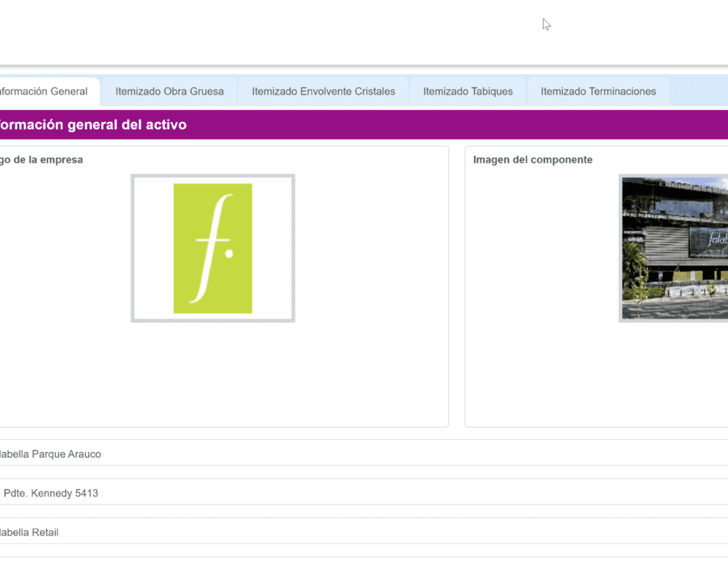Click the Falabella sign in building photo
The width and height of the screenshot is (728, 566).
coord(715,240)
